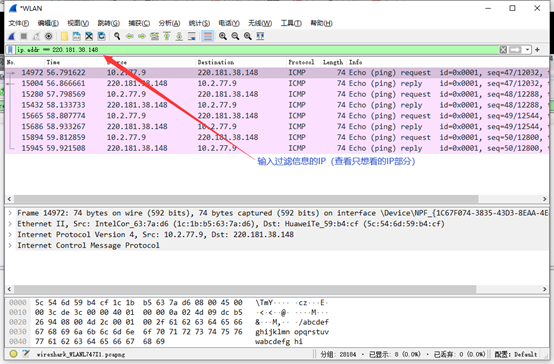Image resolution: width=554 pixels, height=364 pixels.
Task: Find a packet using the magnifier icon
Action: coord(117,36)
